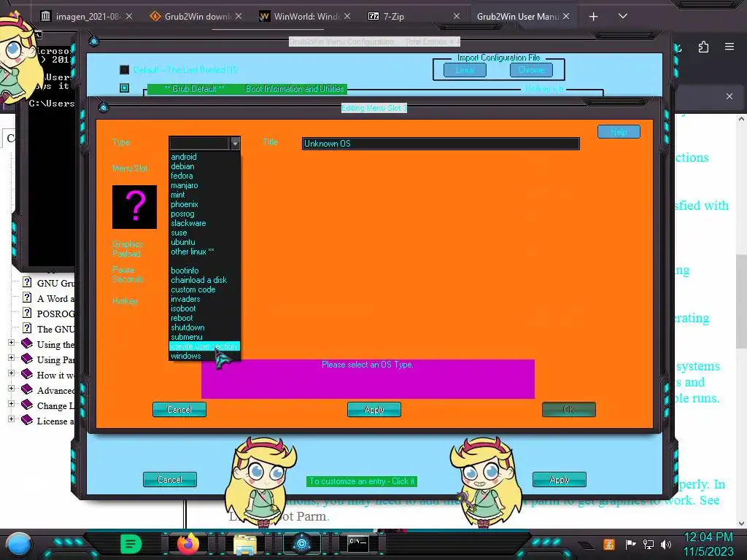The height and width of the screenshot is (560, 747).
Task: Expand 'Advanced' help tree node
Action: pos(12,388)
